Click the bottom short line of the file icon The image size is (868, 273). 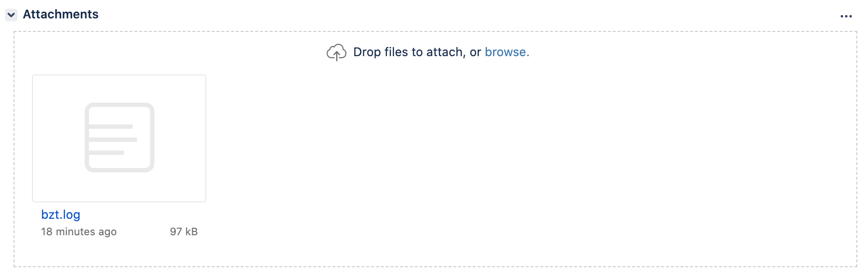pyautogui.click(x=107, y=153)
